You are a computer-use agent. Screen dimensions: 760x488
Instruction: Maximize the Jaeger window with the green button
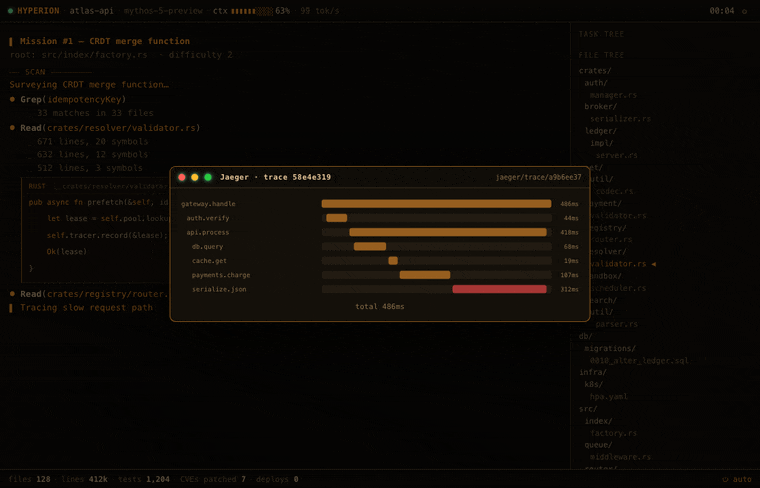[x=208, y=177]
